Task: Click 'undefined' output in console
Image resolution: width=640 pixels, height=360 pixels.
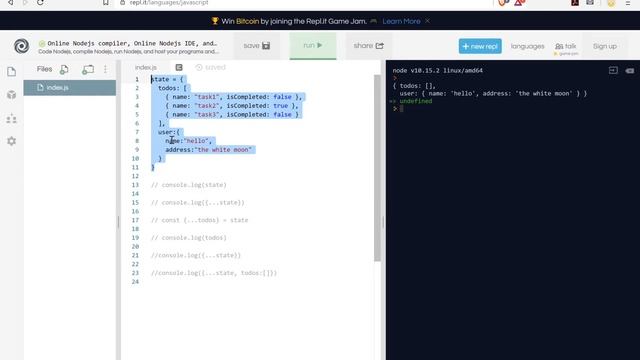Action: tap(416, 101)
